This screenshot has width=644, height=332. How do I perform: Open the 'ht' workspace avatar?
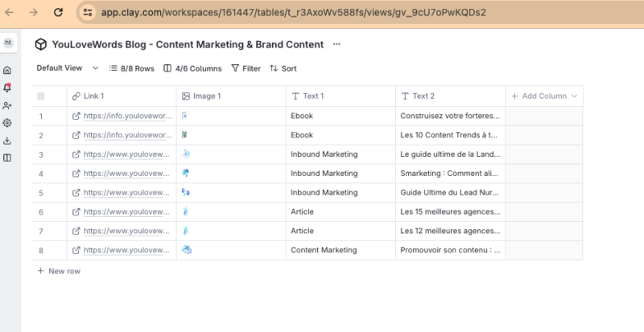point(8,43)
